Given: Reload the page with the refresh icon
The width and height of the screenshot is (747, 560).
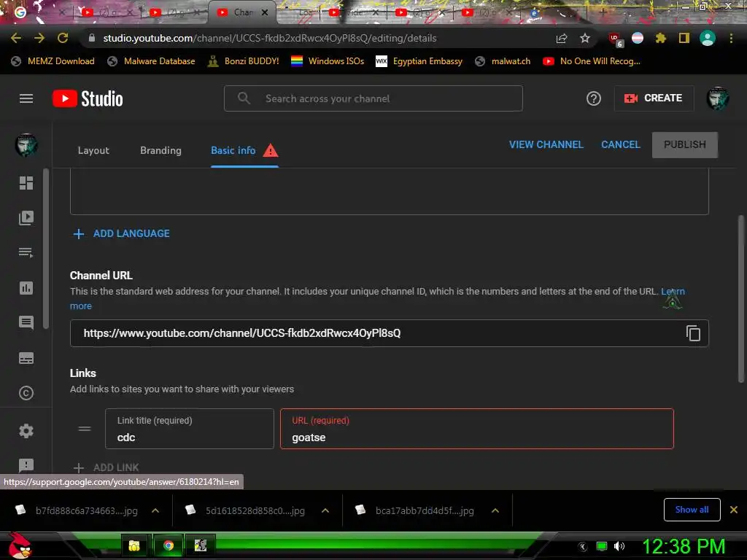Looking at the screenshot, I should (x=63, y=38).
